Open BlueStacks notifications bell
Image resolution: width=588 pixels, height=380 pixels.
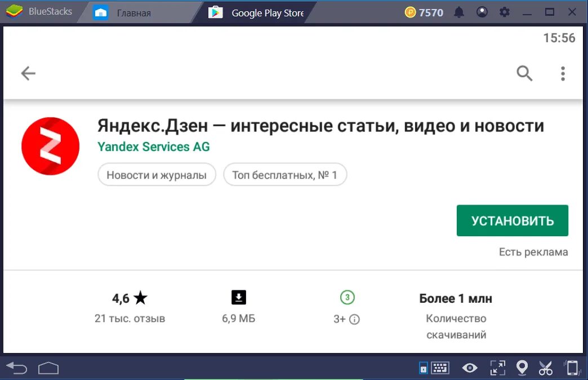(x=459, y=12)
